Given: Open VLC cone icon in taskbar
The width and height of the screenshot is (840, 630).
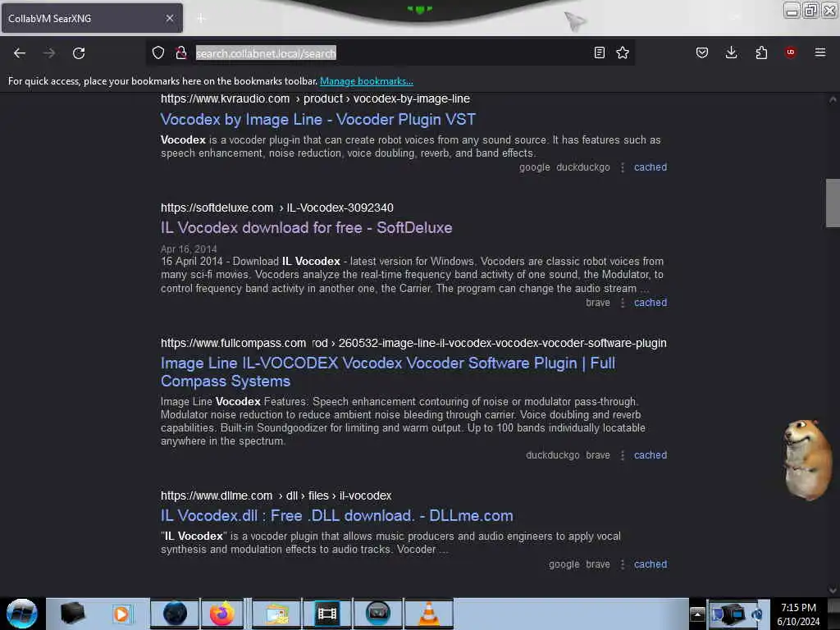Looking at the screenshot, I should click(x=428, y=614).
